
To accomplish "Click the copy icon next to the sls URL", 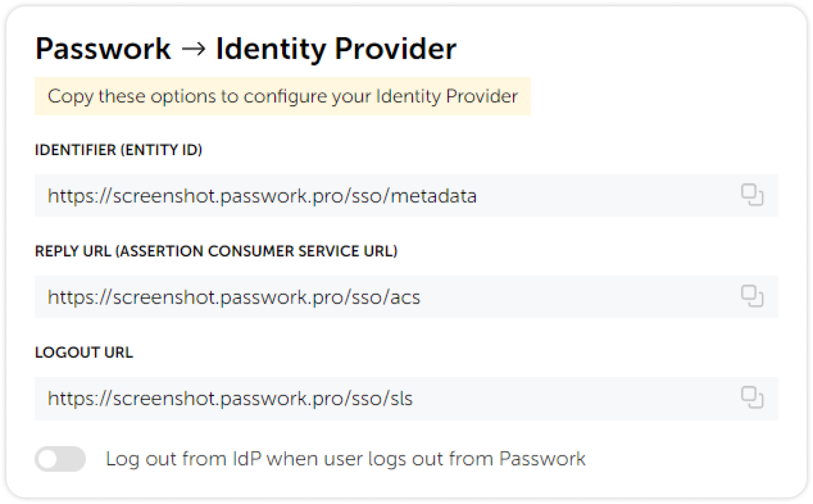I will 752,398.
